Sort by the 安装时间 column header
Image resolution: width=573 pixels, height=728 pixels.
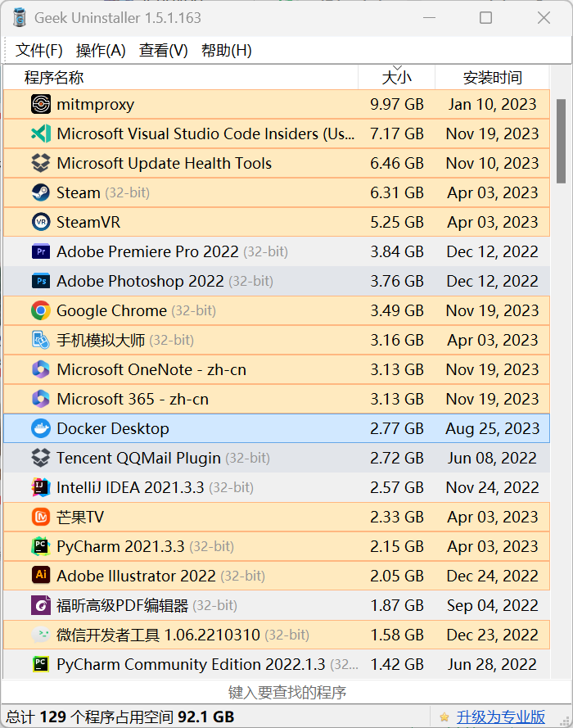click(492, 77)
